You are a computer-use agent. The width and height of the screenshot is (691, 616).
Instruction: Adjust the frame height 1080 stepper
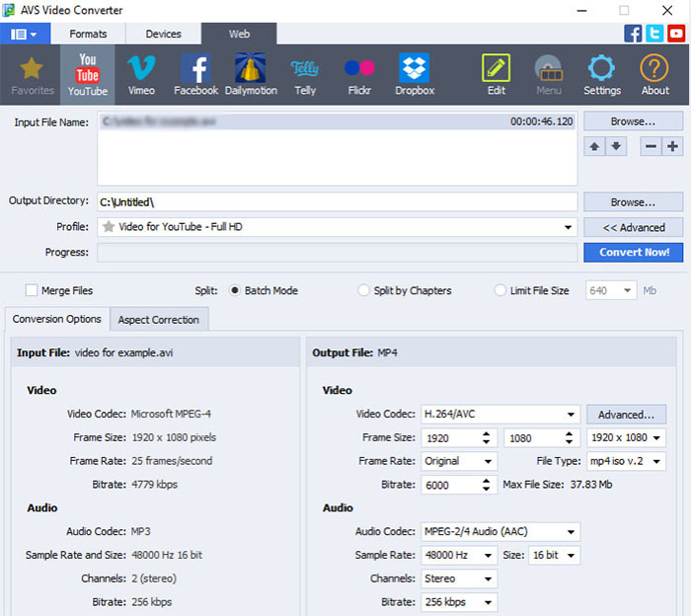pyautogui.click(x=569, y=438)
